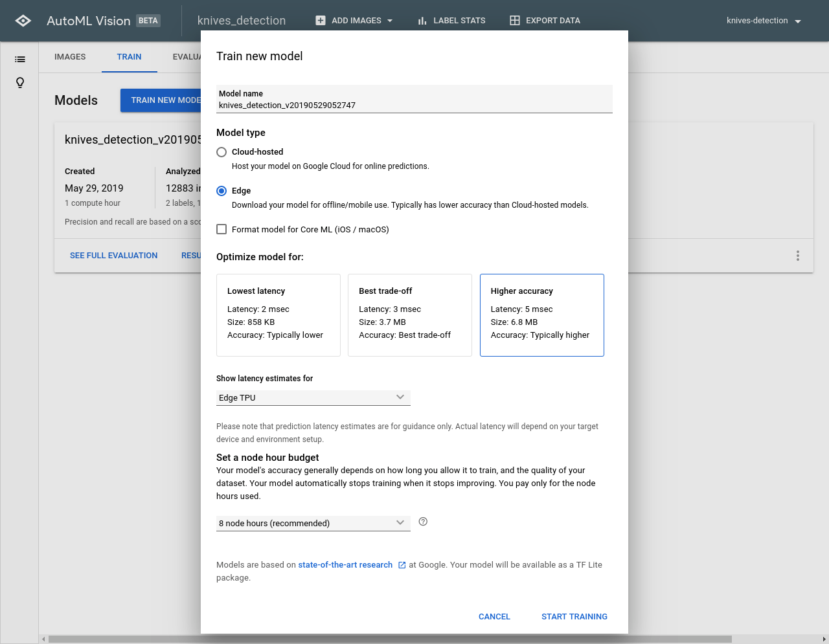
Task: Click the Add Images plus icon
Action: [321, 21]
